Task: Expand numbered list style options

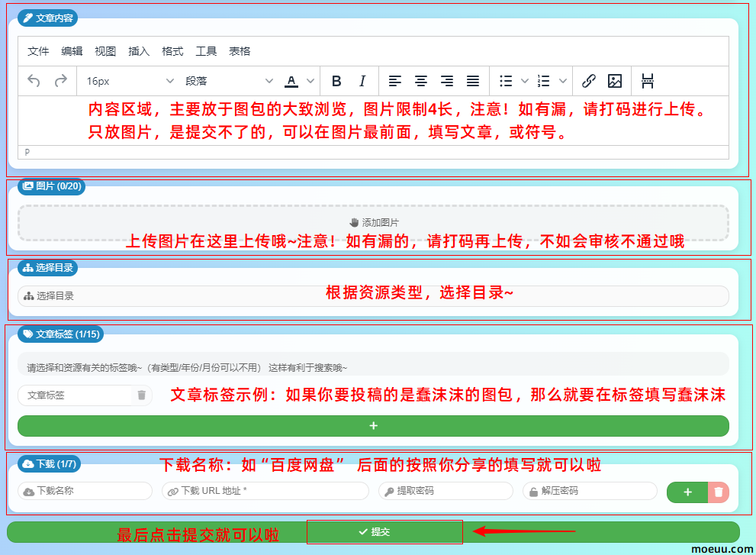Action: pyautogui.click(x=563, y=81)
